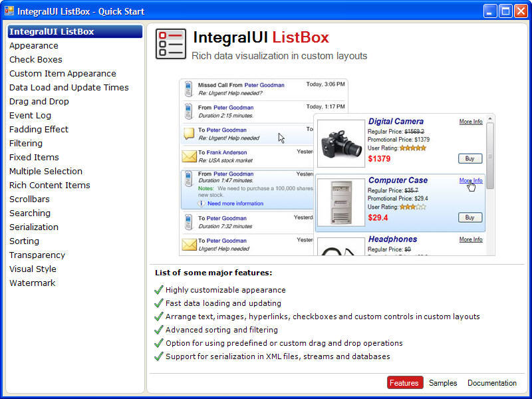Click the Digital Camera title
This screenshot has width=532, height=399.
pyautogui.click(x=396, y=121)
